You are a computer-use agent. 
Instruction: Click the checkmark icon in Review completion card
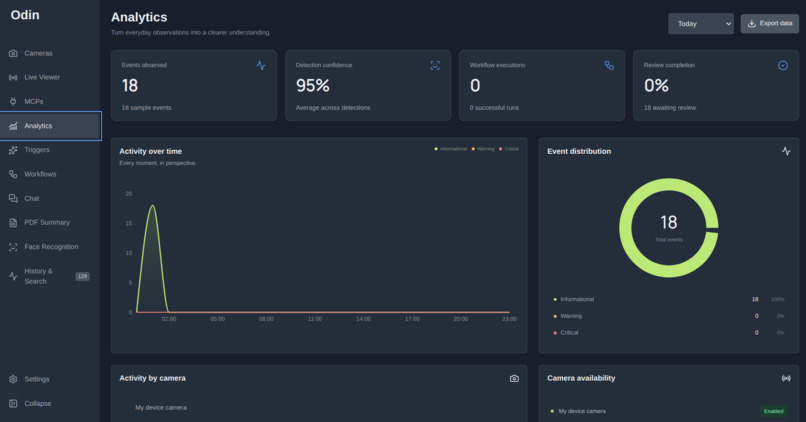(x=783, y=65)
